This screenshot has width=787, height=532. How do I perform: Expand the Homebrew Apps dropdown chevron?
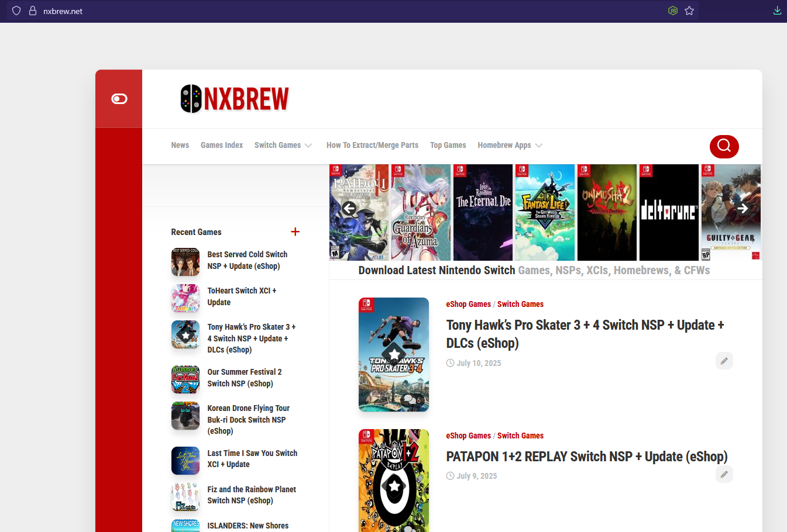[539, 146]
